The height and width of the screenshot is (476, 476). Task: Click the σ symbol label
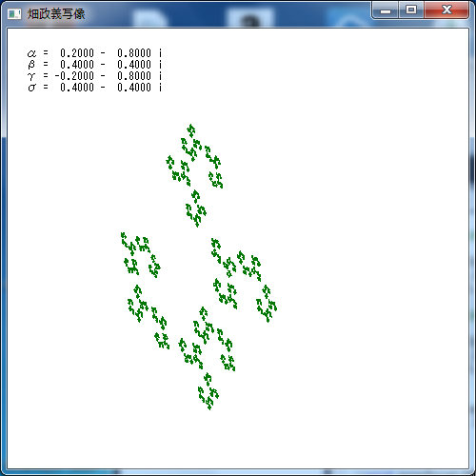pyautogui.click(x=31, y=88)
